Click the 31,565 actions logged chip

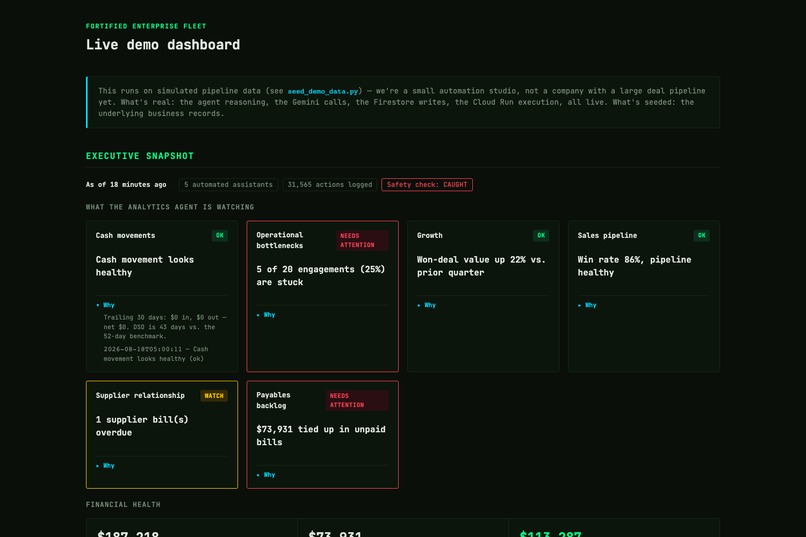click(x=329, y=184)
